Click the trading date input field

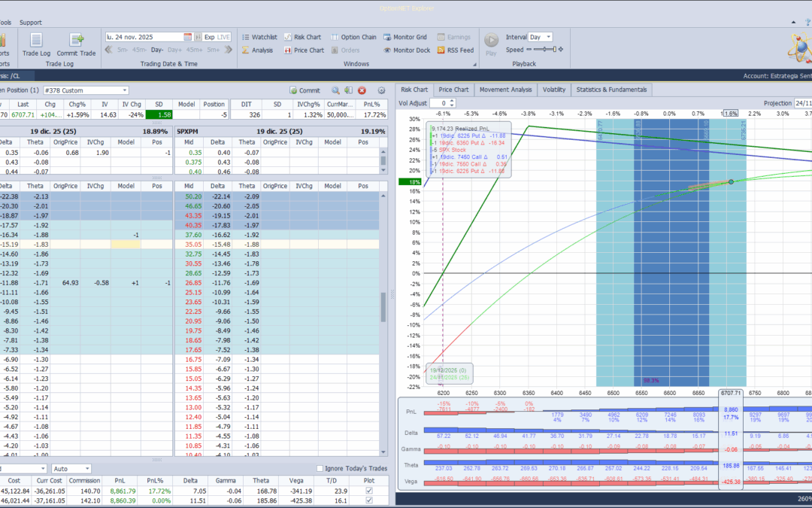(144, 37)
